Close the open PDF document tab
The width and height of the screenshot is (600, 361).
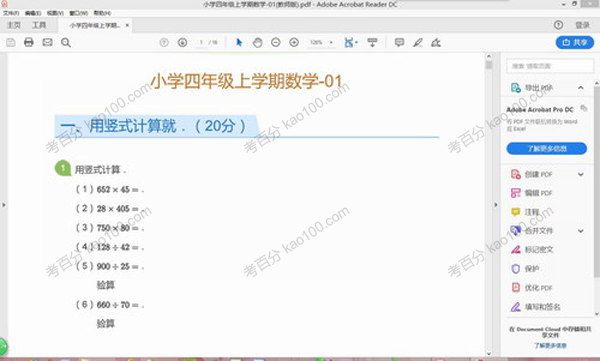point(127,25)
